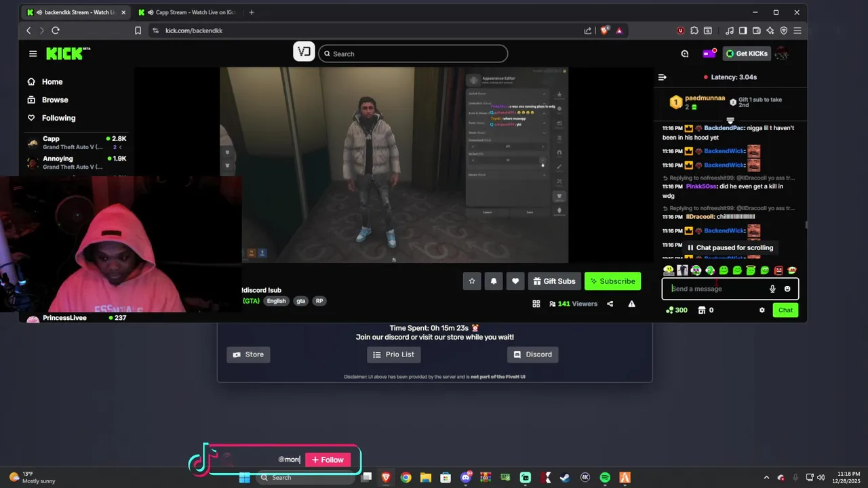Screen dimensions: 868x488
Task: Click the RP stream tag
Action: click(x=319, y=301)
